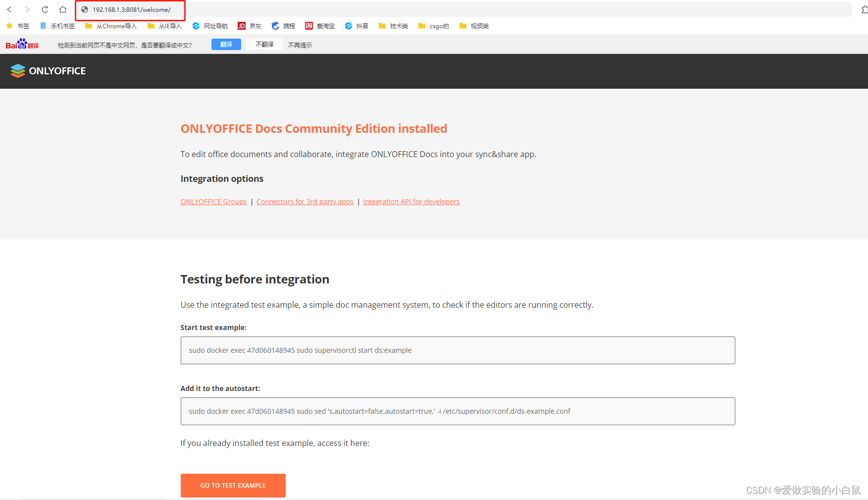Click 不再提示 in translate bar

coord(300,45)
